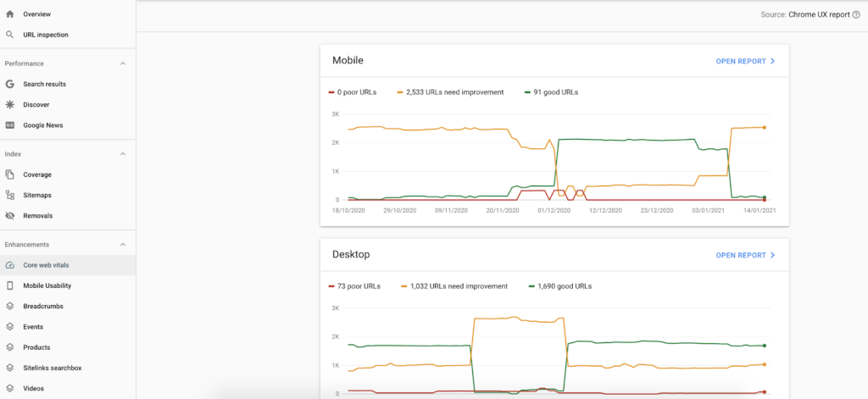Click the 18/10/2020 date label on Mobile chart
This screenshot has width=868, height=399.
click(348, 211)
